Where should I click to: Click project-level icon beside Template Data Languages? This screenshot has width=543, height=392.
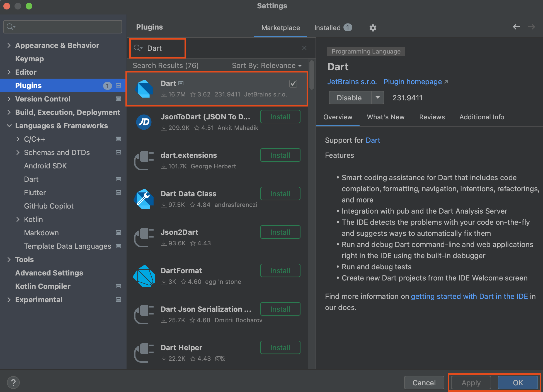coord(118,246)
